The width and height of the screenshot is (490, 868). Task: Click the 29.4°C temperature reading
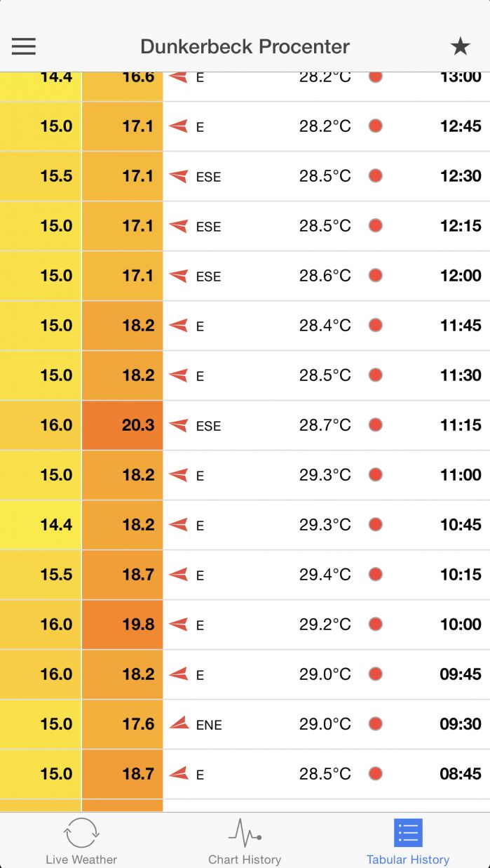tap(325, 575)
